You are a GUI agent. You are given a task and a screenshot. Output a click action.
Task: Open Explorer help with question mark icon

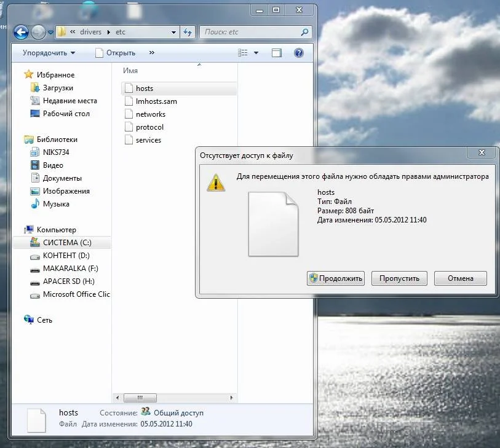click(x=299, y=53)
